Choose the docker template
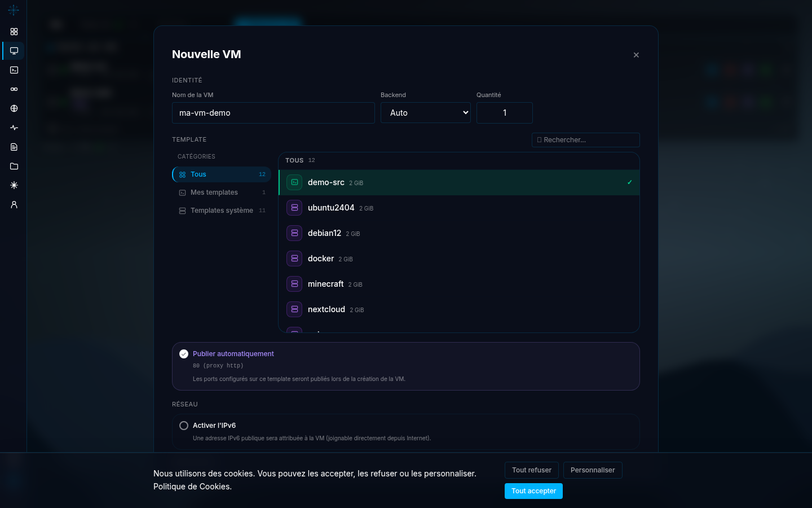Image resolution: width=812 pixels, height=508 pixels. (x=459, y=259)
